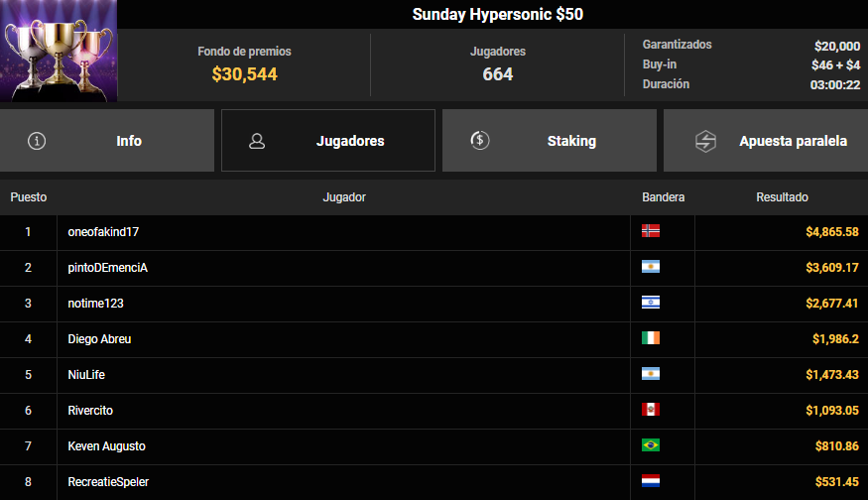Image resolution: width=868 pixels, height=500 pixels.
Task: Click the info circle icon
Action: coord(37,141)
